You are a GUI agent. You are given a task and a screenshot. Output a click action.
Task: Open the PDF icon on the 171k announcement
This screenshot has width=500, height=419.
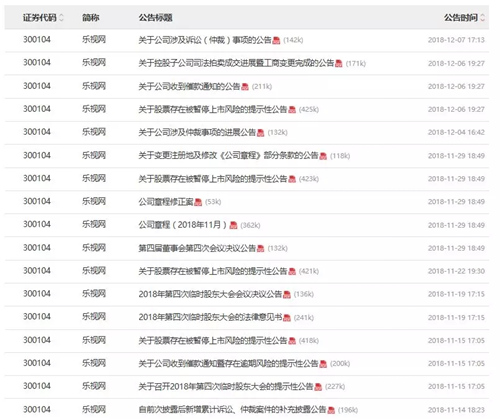point(339,63)
